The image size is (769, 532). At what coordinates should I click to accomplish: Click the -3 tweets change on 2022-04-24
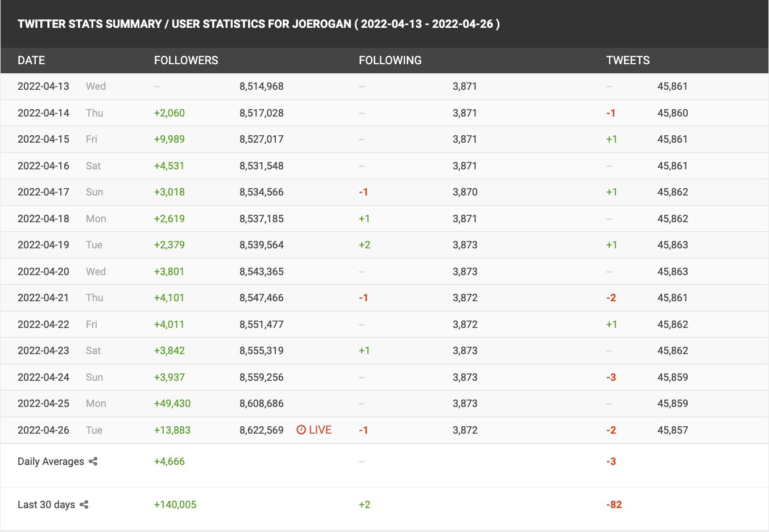coord(611,377)
